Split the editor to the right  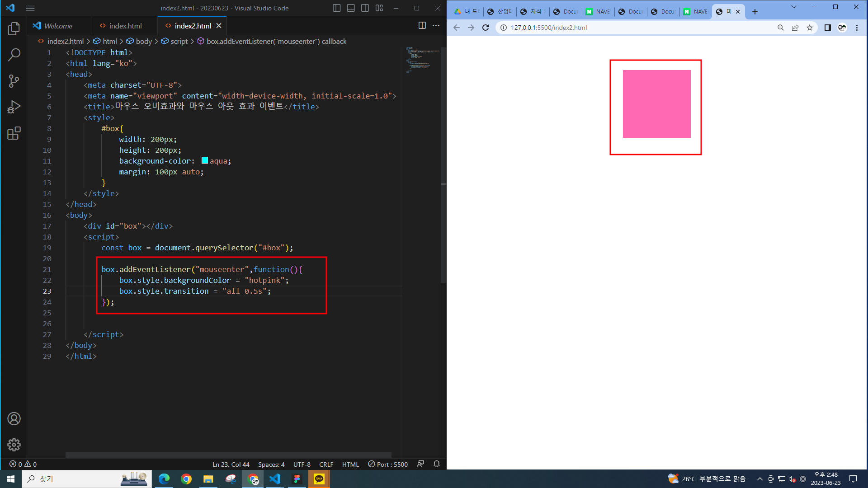click(x=422, y=26)
